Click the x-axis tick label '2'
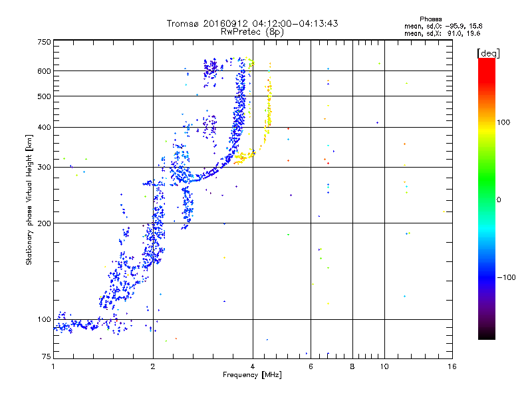 pyautogui.click(x=153, y=366)
